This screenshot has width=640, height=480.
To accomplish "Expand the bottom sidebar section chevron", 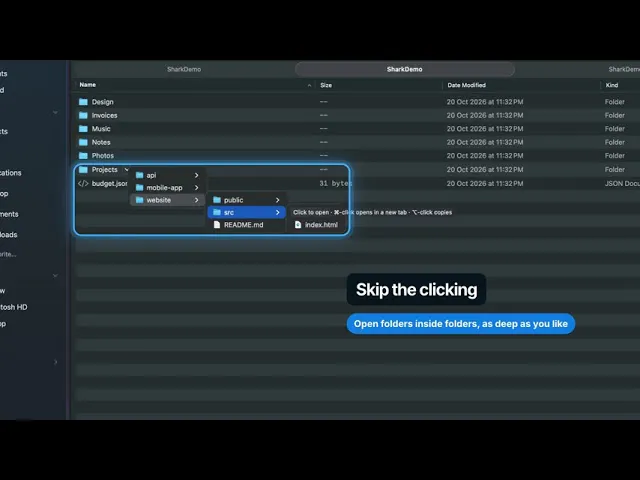I will coord(56,362).
